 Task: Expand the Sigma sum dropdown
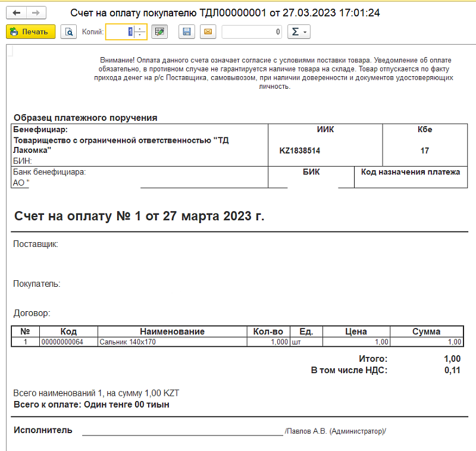298,32
